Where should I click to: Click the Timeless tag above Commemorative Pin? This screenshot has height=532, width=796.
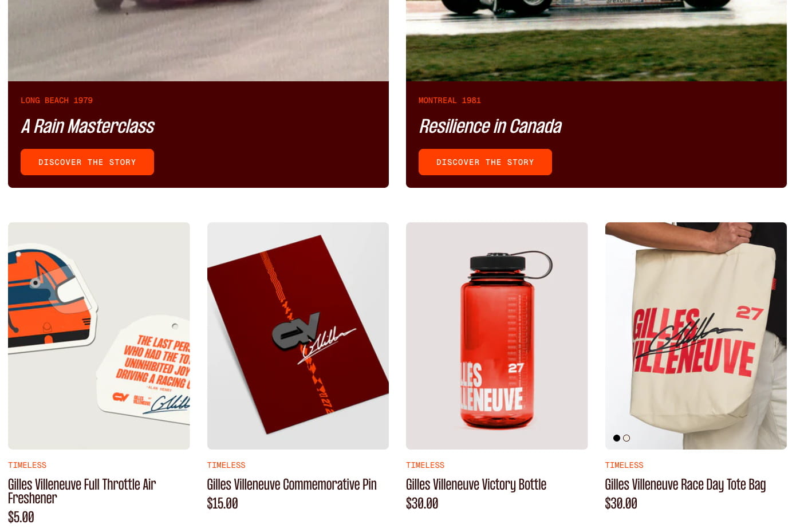[226, 465]
